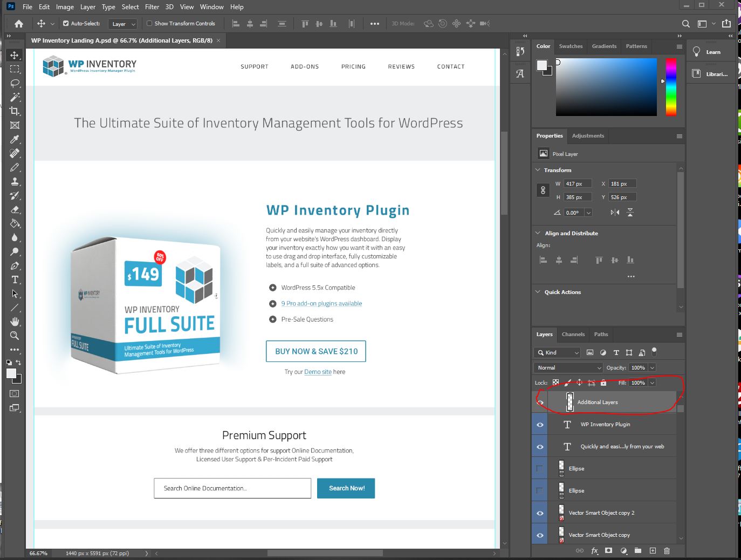Hide the Additional Layers layer
Viewport: 741px width, 560px height.
540,402
